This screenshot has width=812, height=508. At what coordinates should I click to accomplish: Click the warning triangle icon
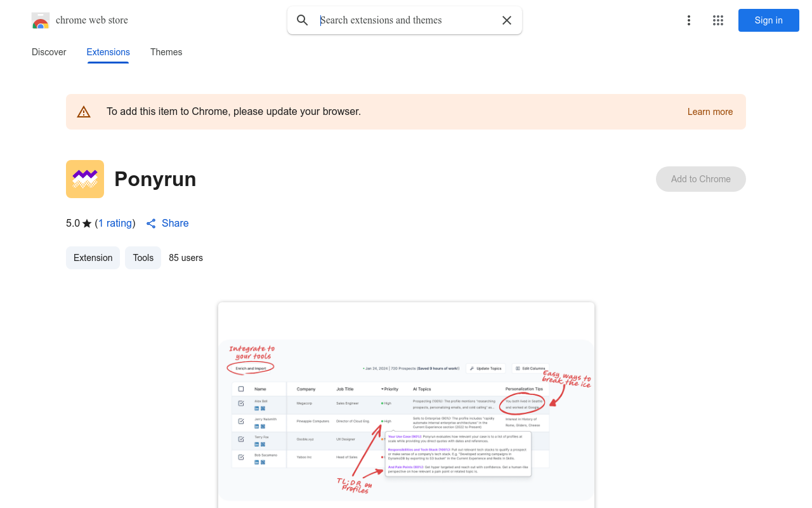point(84,112)
